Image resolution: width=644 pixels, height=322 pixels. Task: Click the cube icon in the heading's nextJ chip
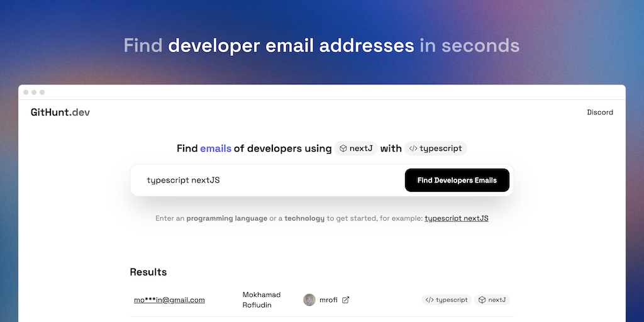[x=343, y=149]
